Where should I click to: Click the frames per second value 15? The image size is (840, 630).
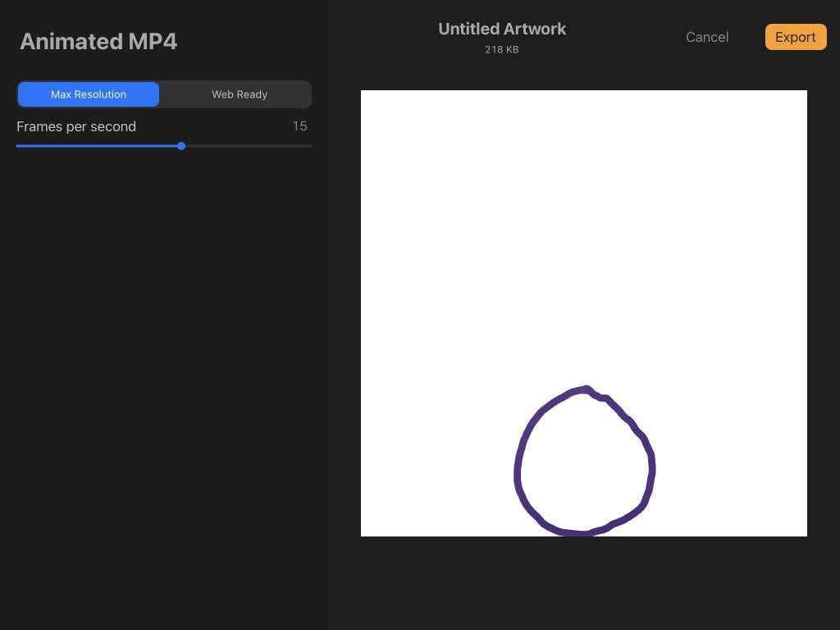[x=299, y=126]
